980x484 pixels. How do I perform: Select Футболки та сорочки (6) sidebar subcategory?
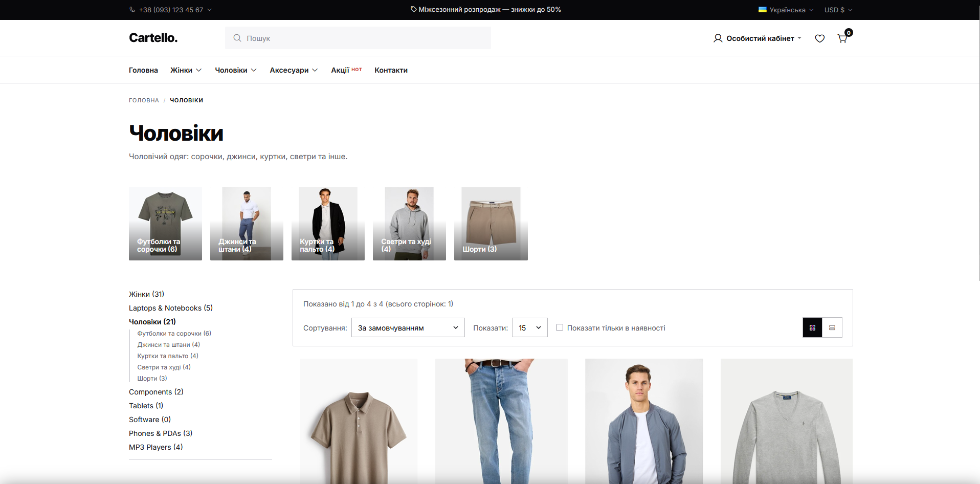tap(174, 334)
